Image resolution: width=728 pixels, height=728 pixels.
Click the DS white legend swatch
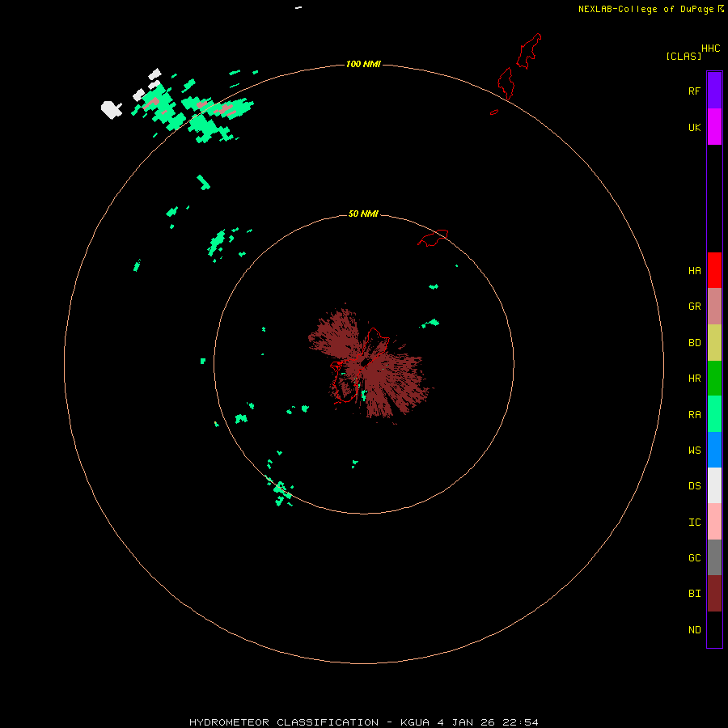[714, 485]
